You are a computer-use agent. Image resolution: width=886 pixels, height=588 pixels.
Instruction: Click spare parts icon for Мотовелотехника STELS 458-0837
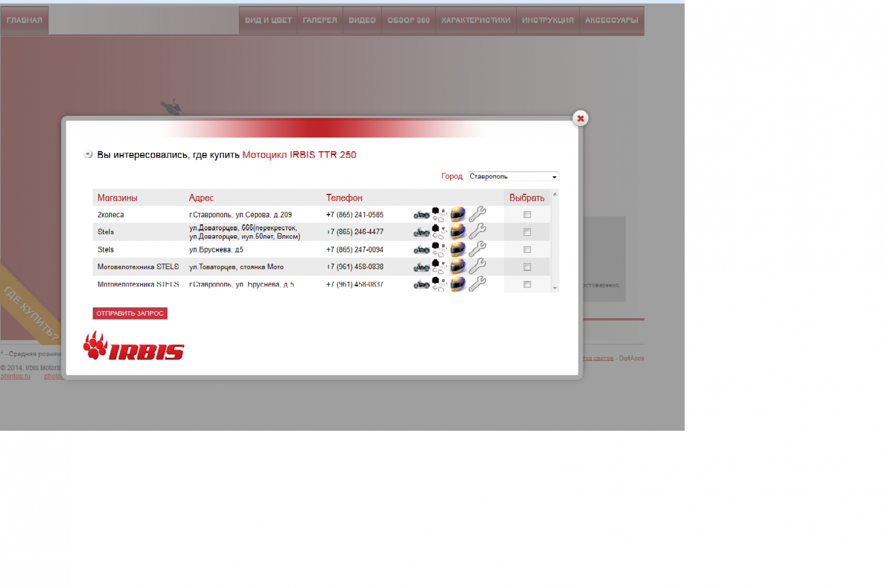coord(439,285)
